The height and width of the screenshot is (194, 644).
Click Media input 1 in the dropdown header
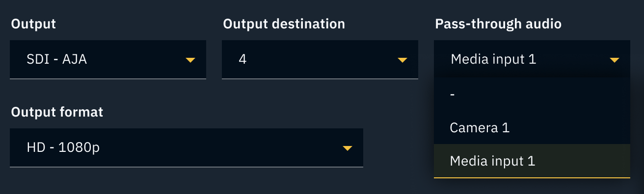pyautogui.click(x=493, y=60)
